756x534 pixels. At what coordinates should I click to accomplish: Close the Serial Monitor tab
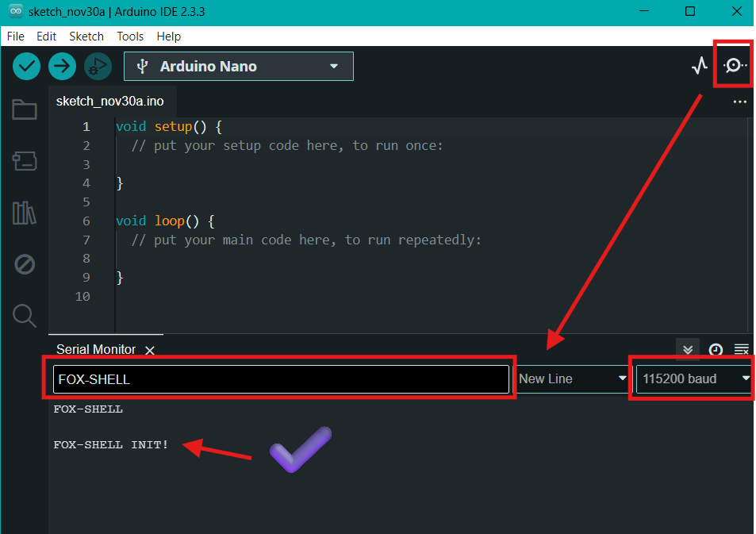(x=150, y=350)
